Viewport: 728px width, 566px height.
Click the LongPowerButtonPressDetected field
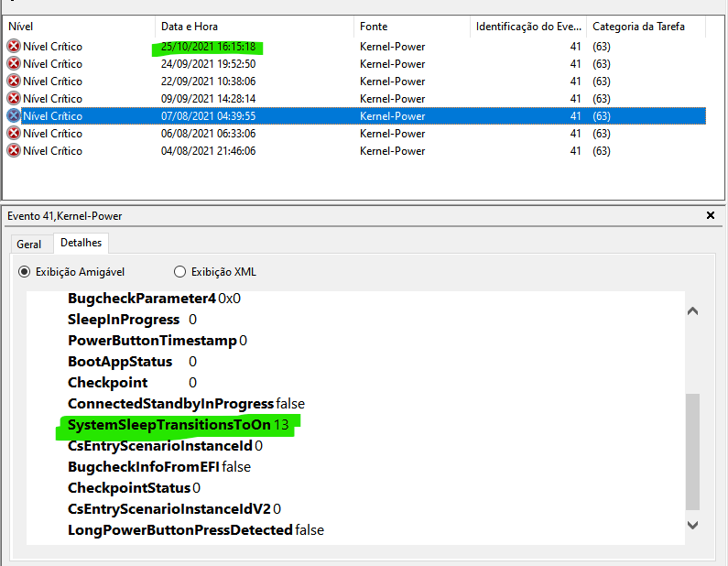pos(196,529)
